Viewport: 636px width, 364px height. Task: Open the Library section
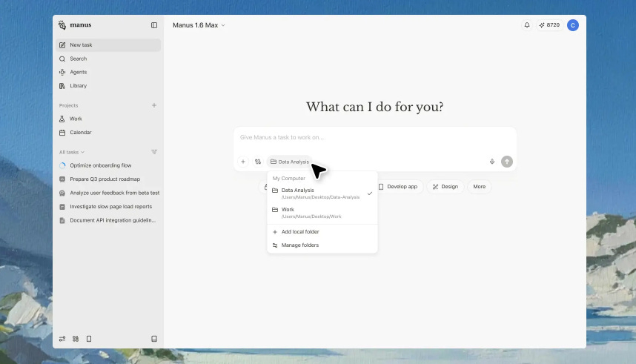pyautogui.click(x=108, y=86)
